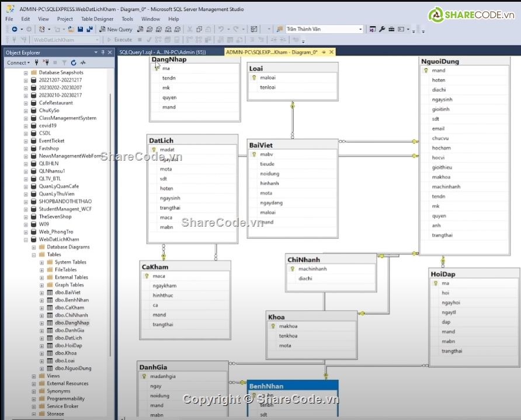Click the Analysis Services XMLA Query icon
521x420 pixels.
pyautogui.click(x=168, y=29)
